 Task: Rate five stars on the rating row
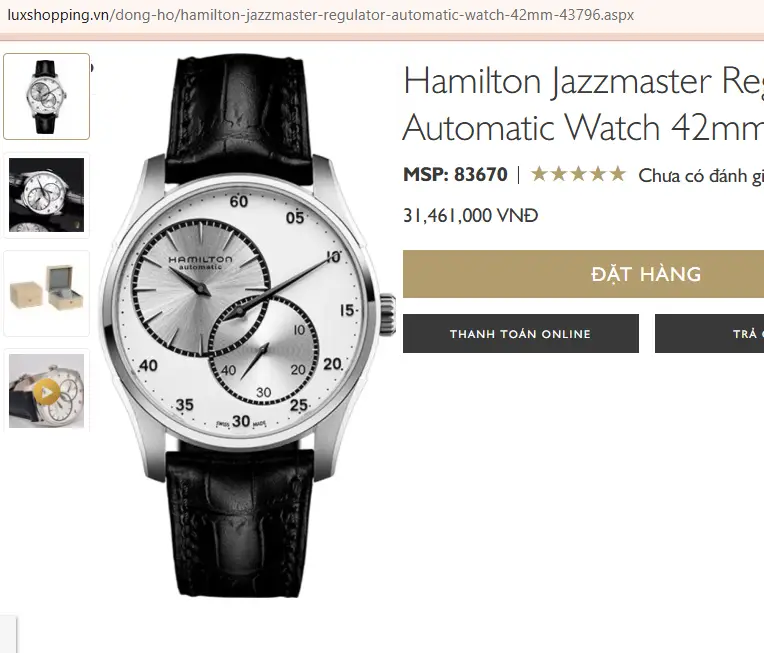(x=618, y=174)
